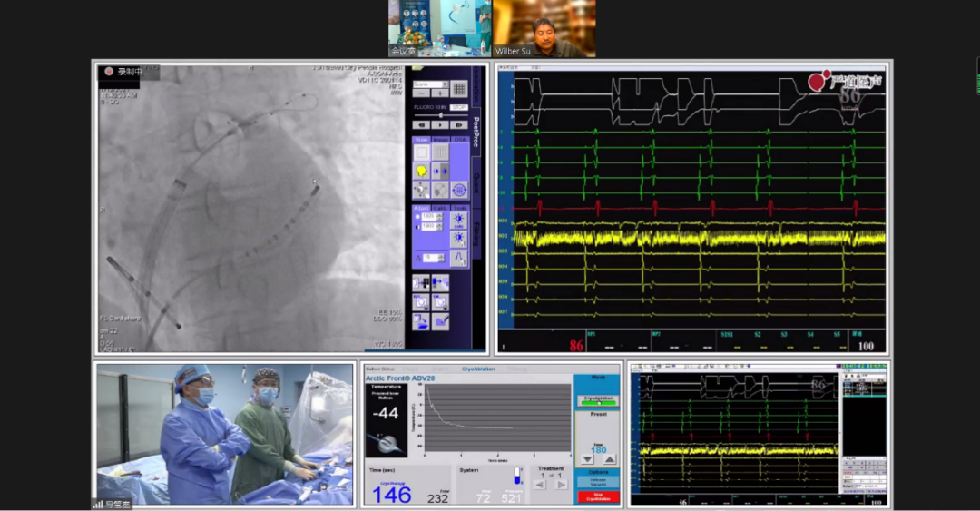Image resolution: width=980 pixels, height=511 pixels.
Task: Click the grid layout icon beside Scene dropdown
Action: point(459,88)
